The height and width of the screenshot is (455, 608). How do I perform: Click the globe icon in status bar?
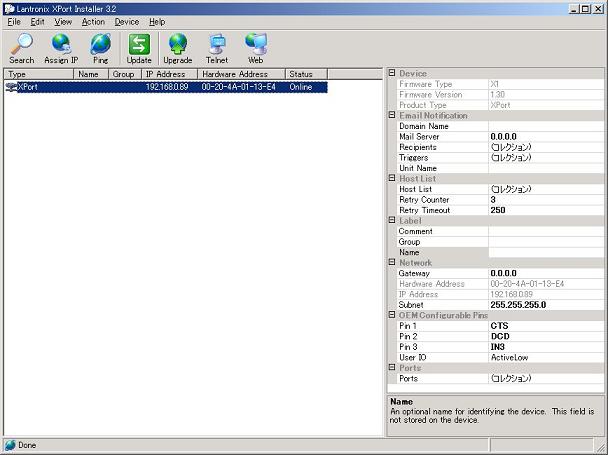10,445
